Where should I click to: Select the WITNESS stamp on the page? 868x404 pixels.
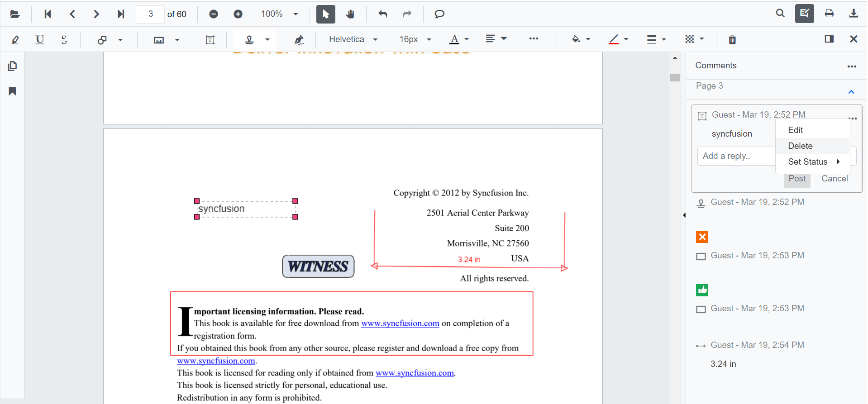pos(318,266)
